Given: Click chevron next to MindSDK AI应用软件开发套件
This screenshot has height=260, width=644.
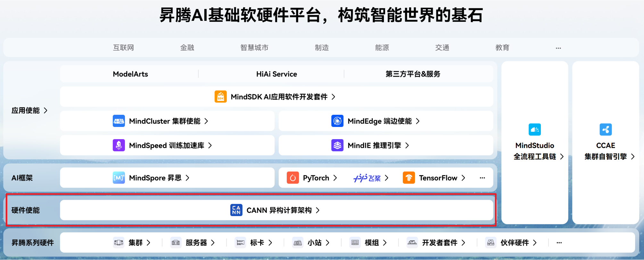Looking at the screenshot, I should (334, 97).
